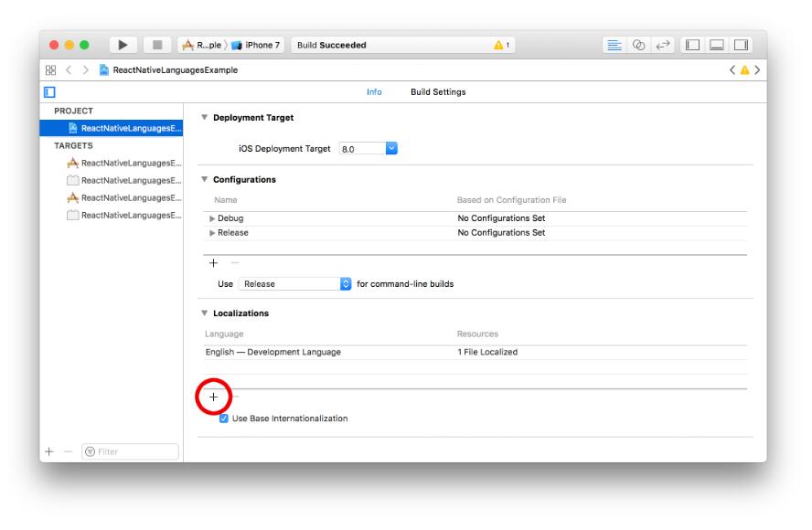Go back in editor history
This screenshot has height=530, width=812.
pos(69,69)
